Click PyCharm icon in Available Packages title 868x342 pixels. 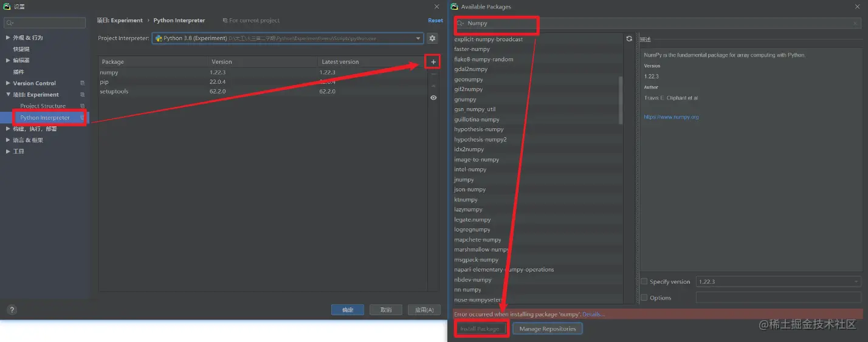click(x=454, y=7)
